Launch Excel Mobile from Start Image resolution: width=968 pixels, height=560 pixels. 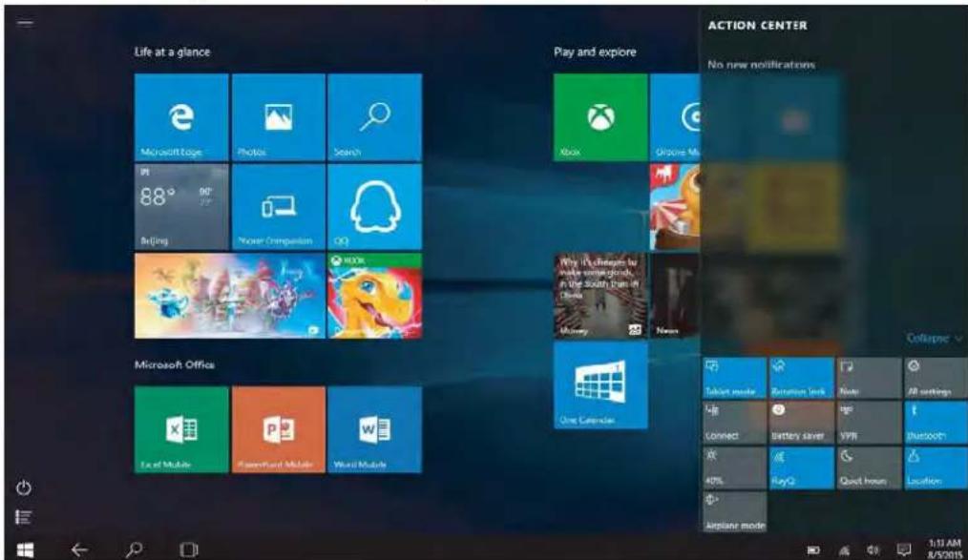pyautogui.click(x=181, y=429)
